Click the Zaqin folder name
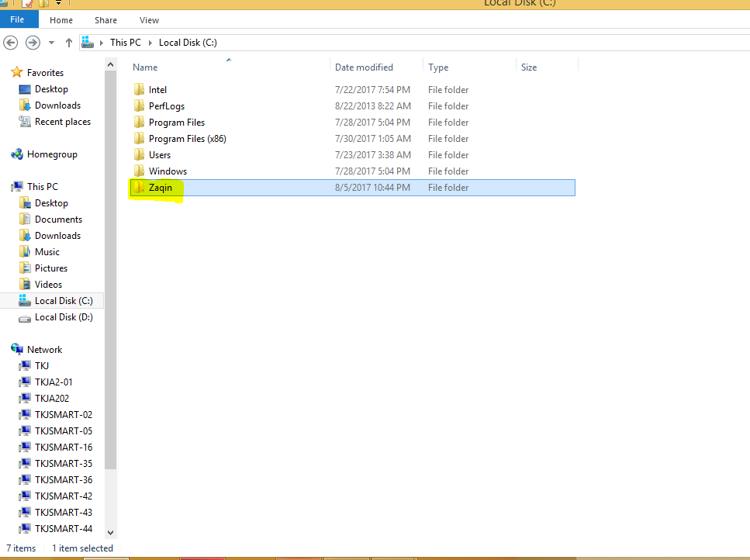This screenshot has height=560, width=750. (161, 187)
